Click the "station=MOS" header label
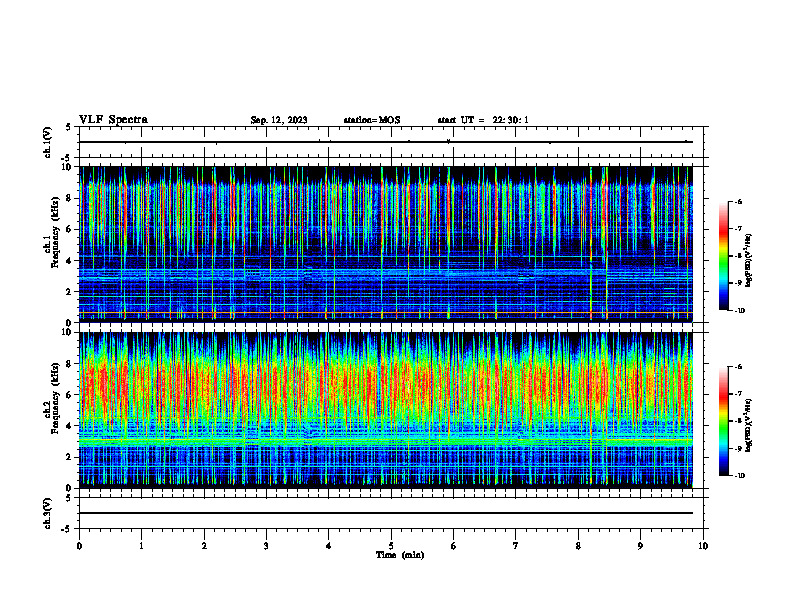This screenshot has width=792, height=612. [x=372, y=120]
